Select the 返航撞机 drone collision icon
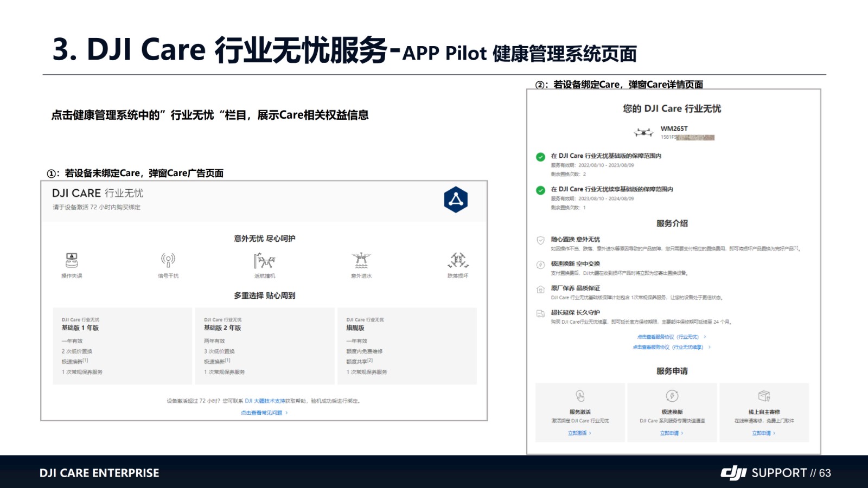The image size is (868, 488). coord(264,261)
